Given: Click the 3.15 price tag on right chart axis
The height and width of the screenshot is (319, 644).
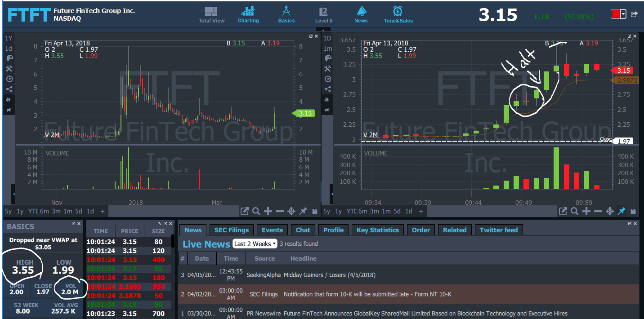Looking at the screenshot, I should pos(622,71).
